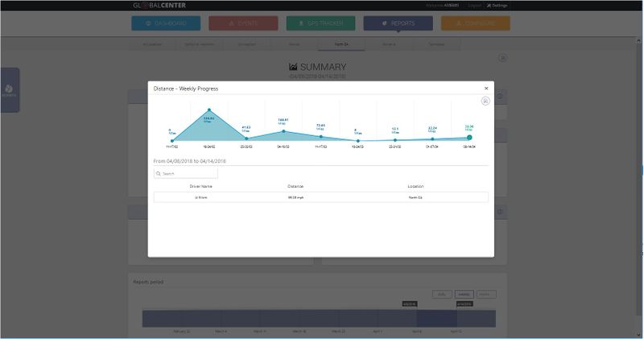644x339 pixels.
Task: Open the Configure section
Action: tap(475, 23)
